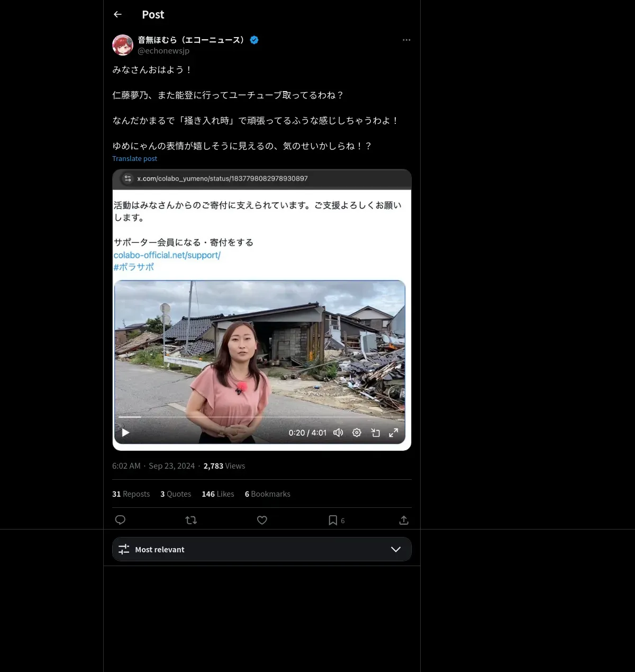This screenshot has height=672, width=635.
Task: Open the verified blue badge
Action: pos(254,40)
